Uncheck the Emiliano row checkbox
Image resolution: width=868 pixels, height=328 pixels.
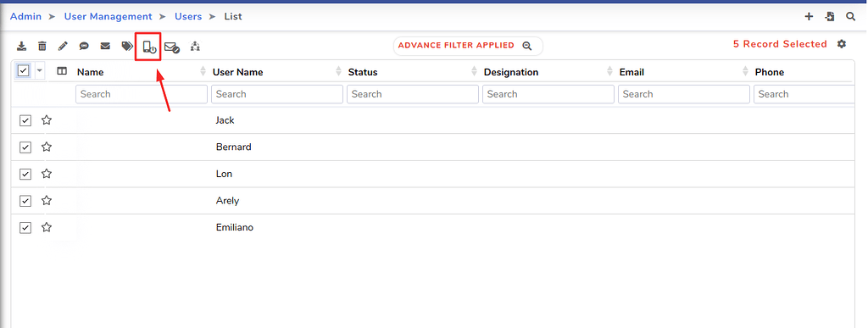pos(25,227)
